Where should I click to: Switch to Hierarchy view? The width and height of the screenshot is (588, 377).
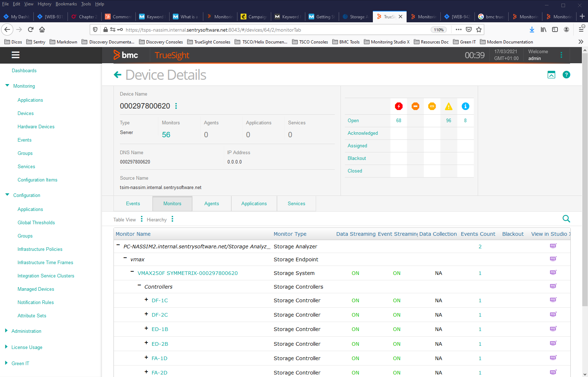click(157, 220)
